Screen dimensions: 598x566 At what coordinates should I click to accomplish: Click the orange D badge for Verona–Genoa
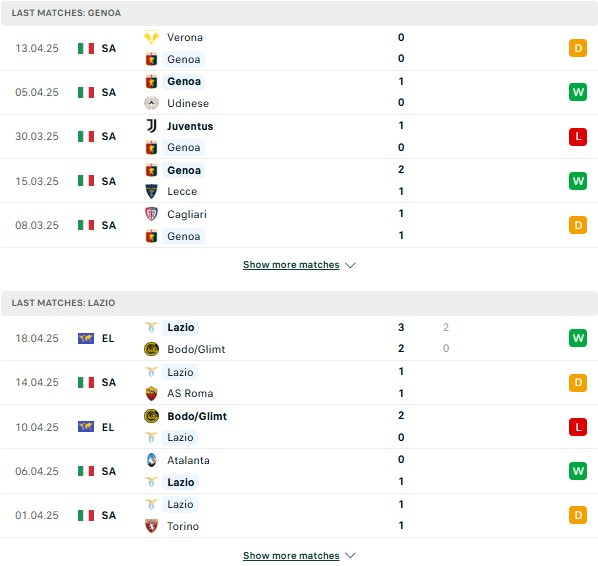point(578,48)
